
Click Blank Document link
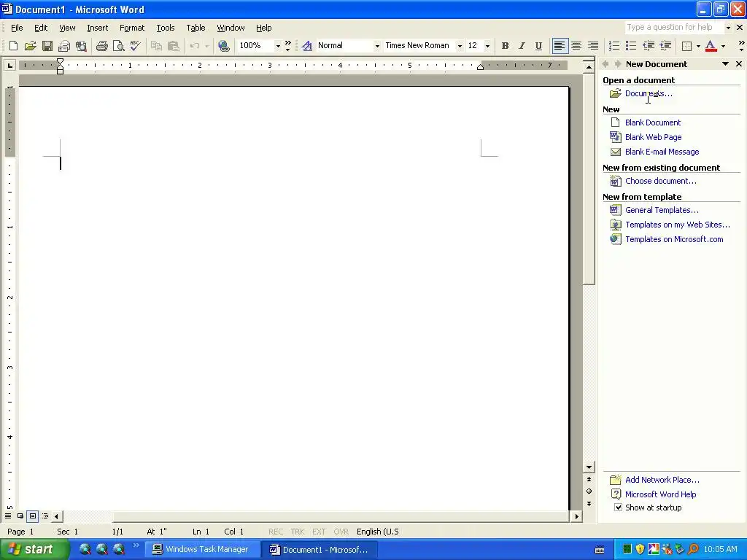653,122
